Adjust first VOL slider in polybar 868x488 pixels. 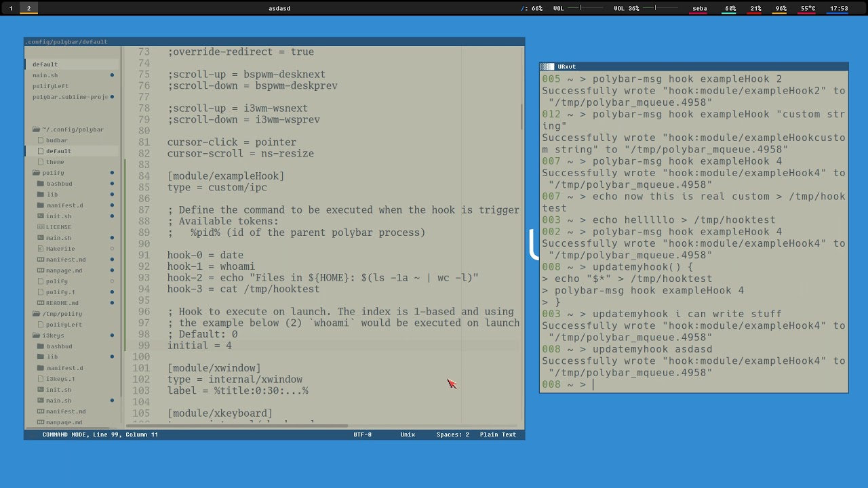(x=585, y=8)
